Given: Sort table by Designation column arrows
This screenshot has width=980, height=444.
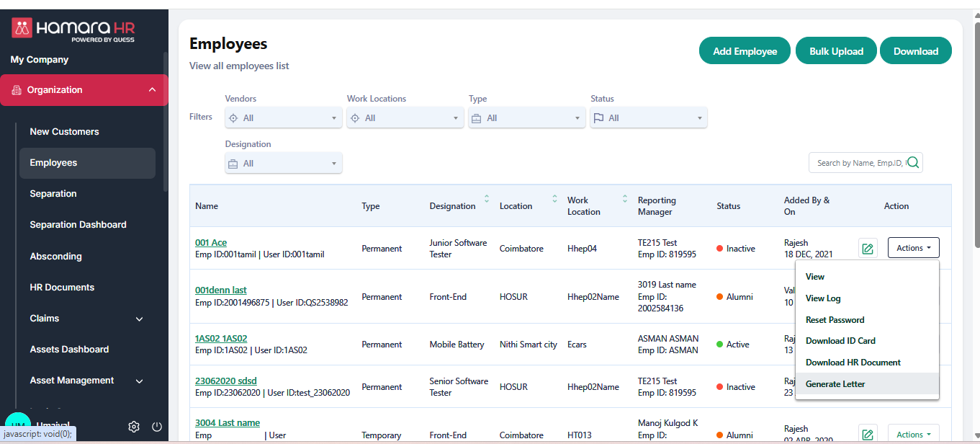Looking at the screenshot, I should point(486,199).
